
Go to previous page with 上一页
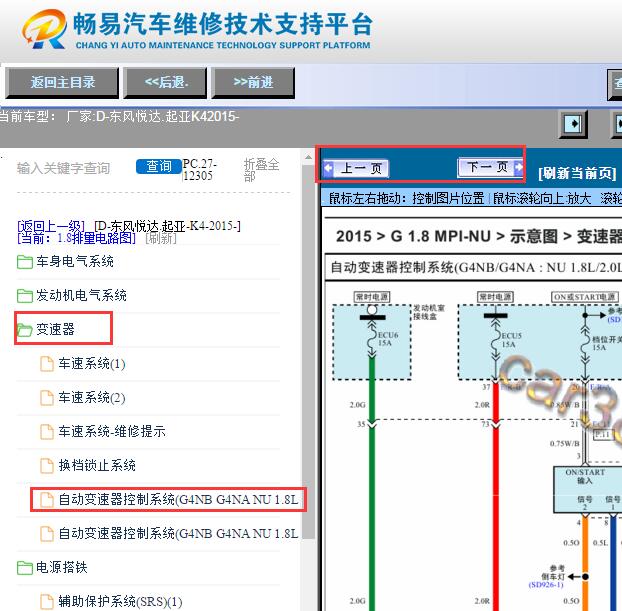[x=356, y=169]
